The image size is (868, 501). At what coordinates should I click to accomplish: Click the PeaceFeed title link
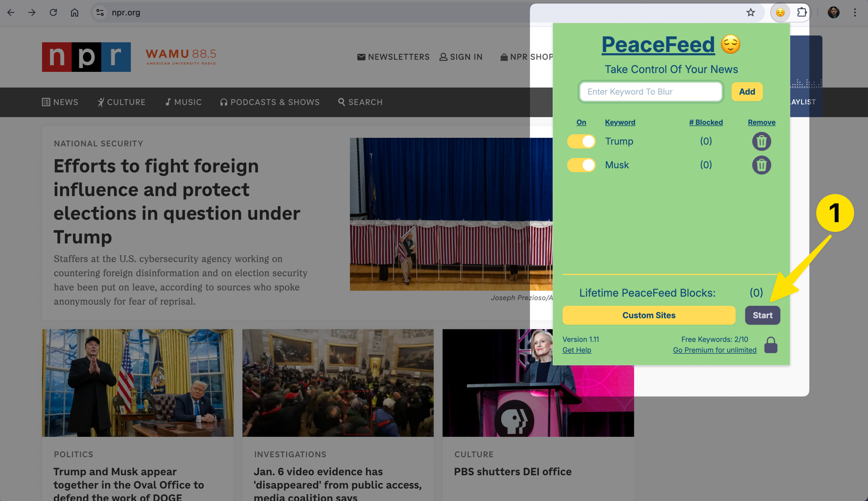coord(658,44)
